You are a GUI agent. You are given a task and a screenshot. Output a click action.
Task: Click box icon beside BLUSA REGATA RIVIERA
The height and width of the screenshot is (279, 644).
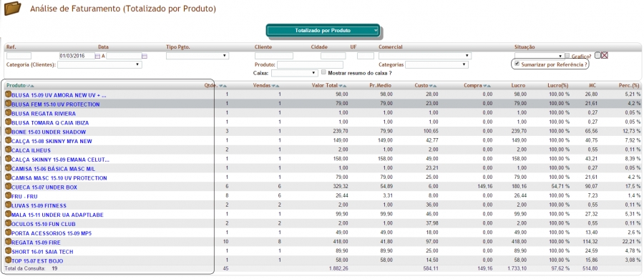coord(8,113)
